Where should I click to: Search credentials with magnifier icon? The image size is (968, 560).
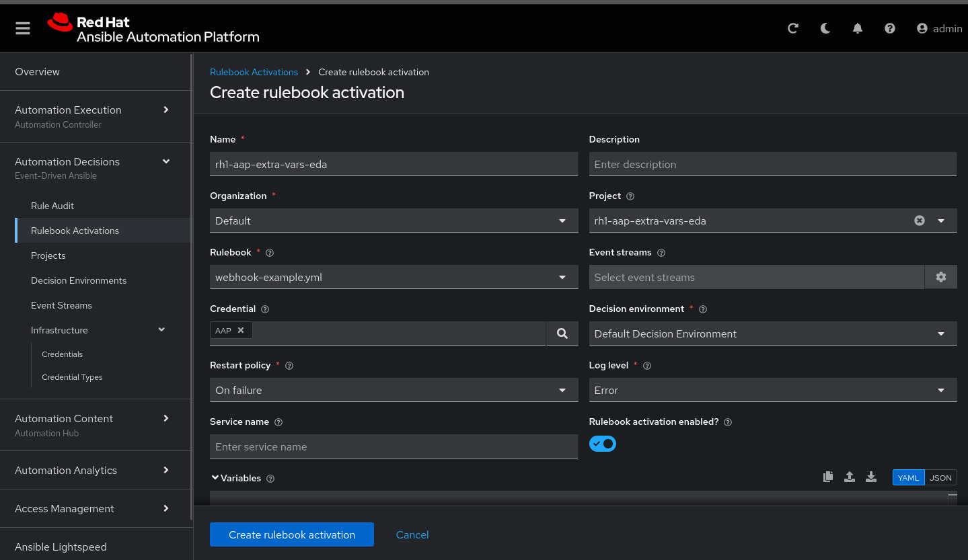point(562,333)
